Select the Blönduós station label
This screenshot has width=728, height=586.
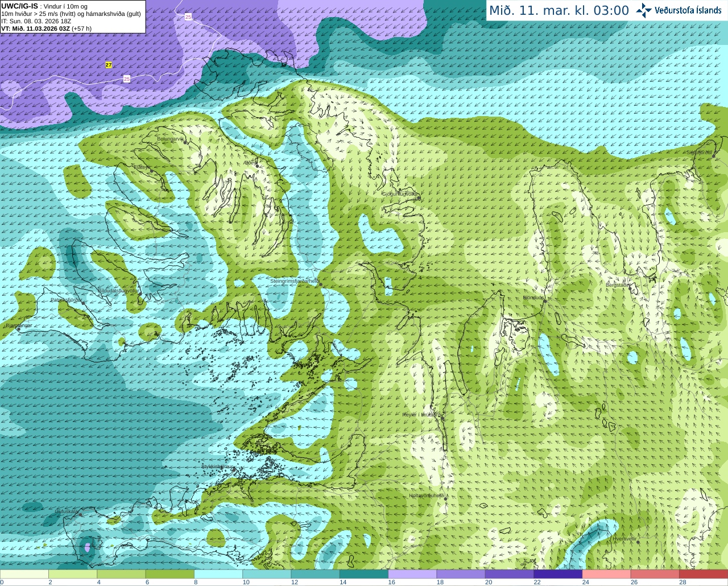pyautogui.click(x=533, y=298)
